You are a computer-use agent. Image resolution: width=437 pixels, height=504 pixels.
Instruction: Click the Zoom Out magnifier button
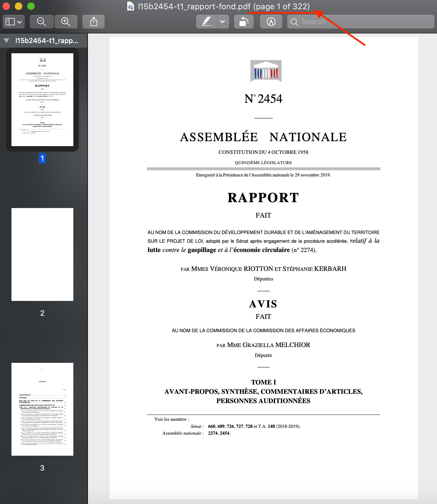coord(41,22)
